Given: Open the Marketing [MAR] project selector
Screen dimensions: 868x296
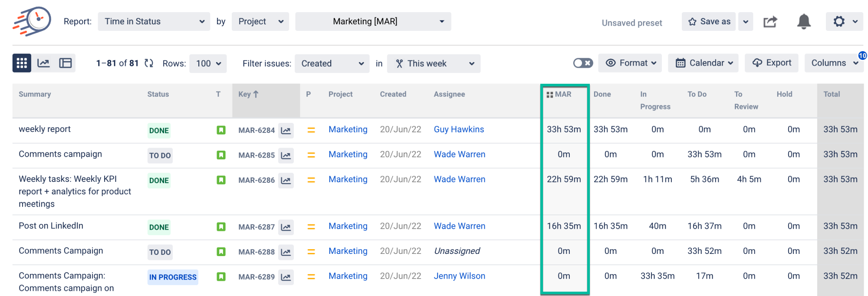Looking at the screenshot, I should coord(373,21).
